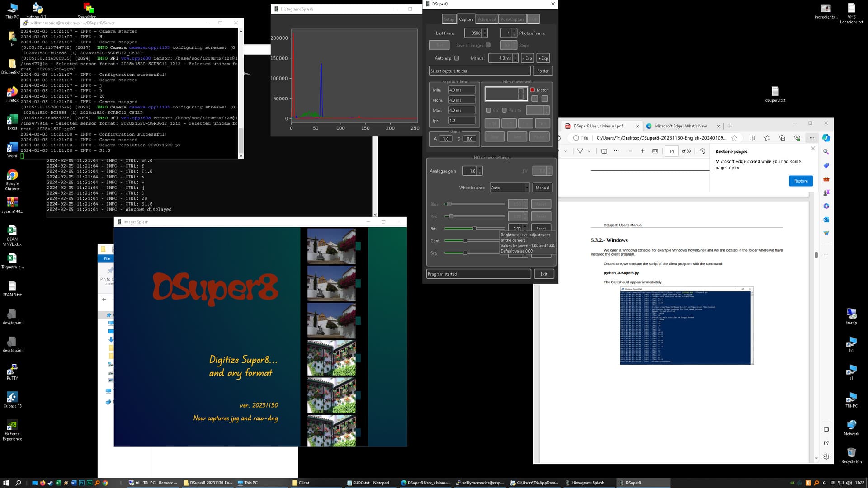The height and width of the screenshot is (488, 868).
Task: Open the Recycle Bin on the desktop
Action: (x=851, y=455)
